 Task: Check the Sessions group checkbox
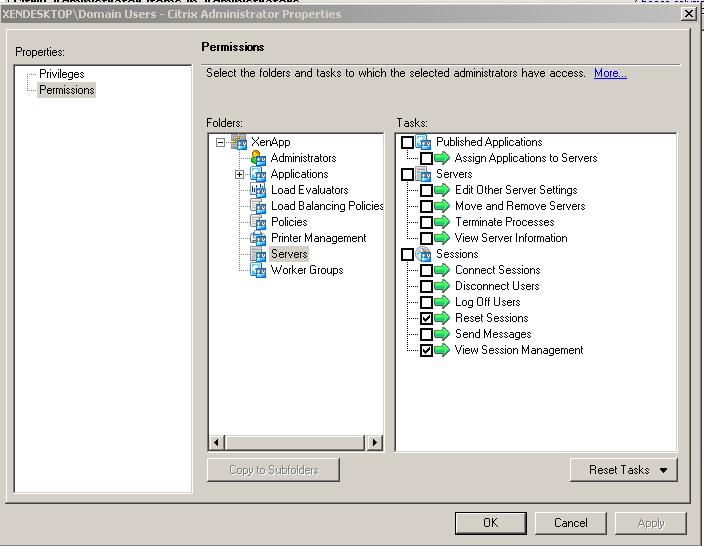(407, 254)
